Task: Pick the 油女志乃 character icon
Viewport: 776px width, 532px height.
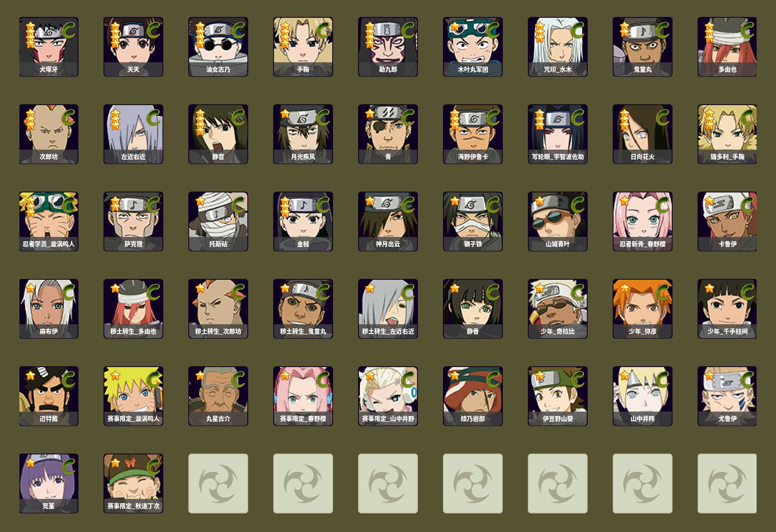Action: (218, 46)
